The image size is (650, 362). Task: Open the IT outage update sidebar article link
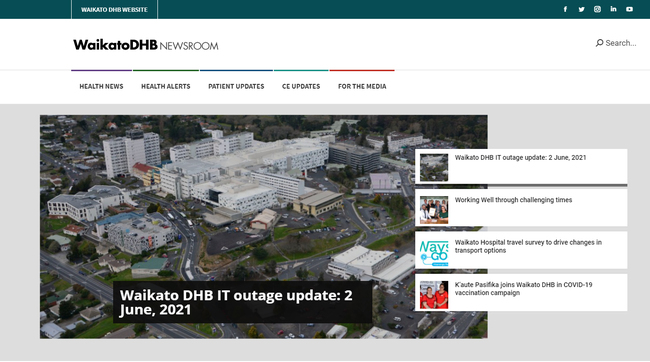click(520, 158)
